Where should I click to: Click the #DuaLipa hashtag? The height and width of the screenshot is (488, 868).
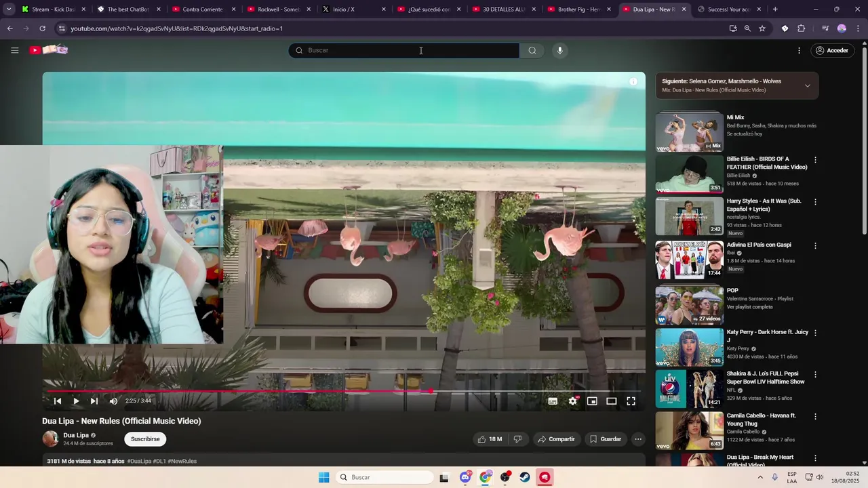click(139, 461)
